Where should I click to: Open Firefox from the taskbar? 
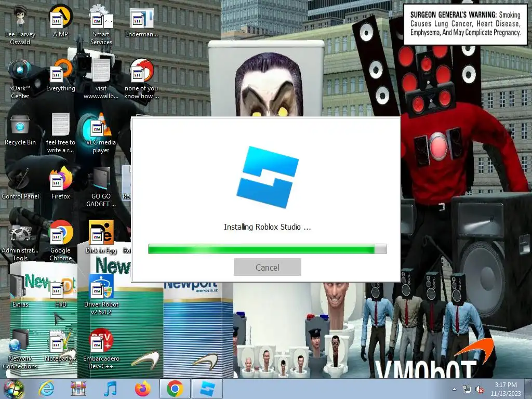click(x=143, y=389)
